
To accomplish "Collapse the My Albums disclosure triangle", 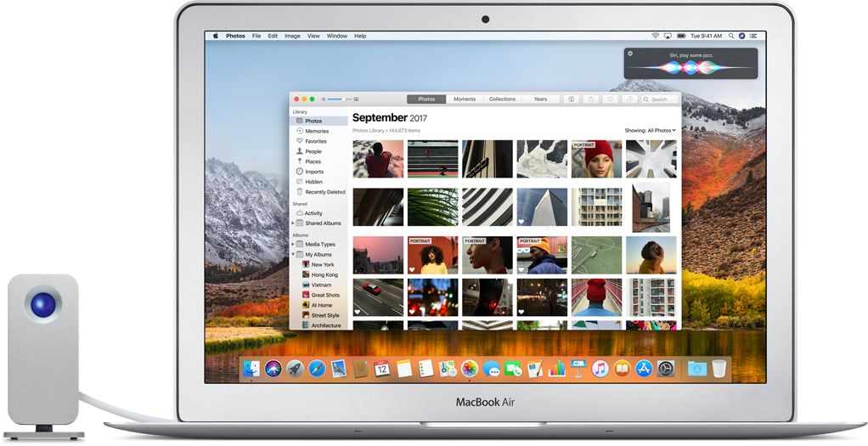I will click(x=293, y=255).
